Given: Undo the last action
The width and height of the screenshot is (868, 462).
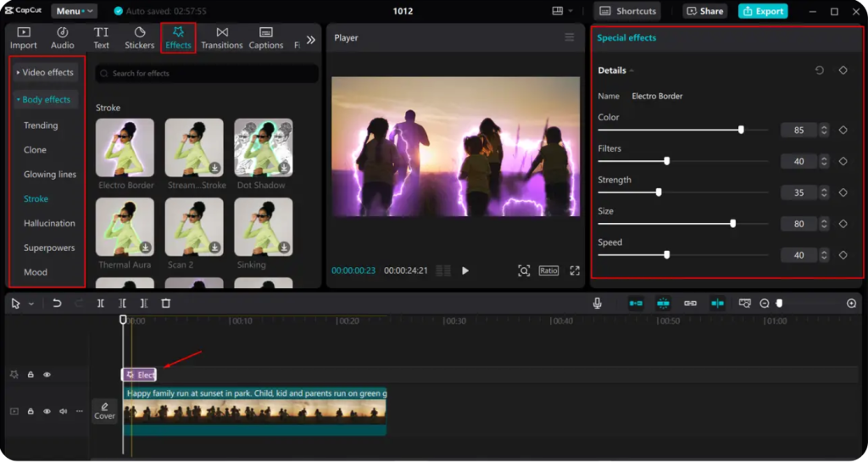Looking at the screenshot, I should coord(57,303).
